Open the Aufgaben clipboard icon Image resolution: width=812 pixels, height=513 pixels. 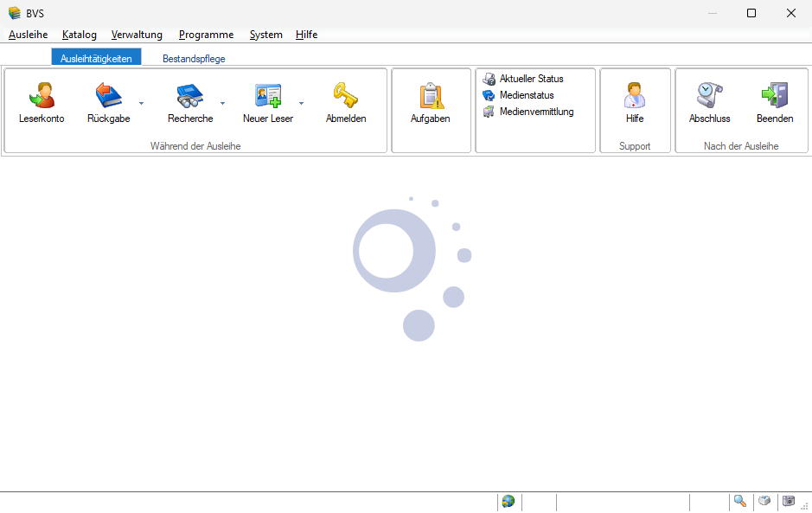point(430,97)
